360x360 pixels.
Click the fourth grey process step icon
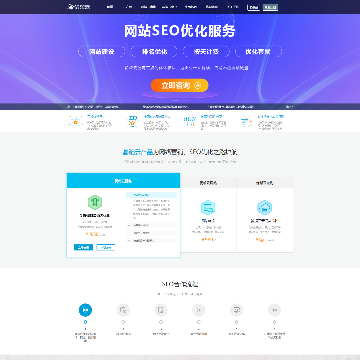coord(199,310)
